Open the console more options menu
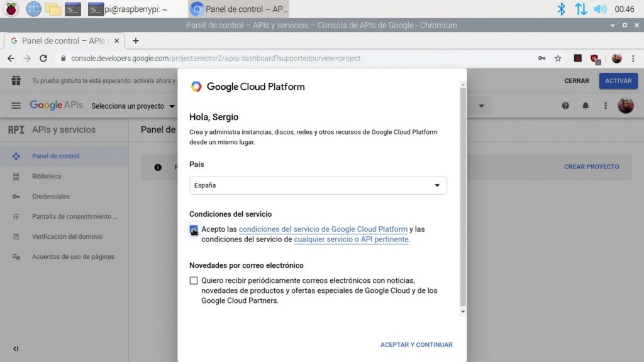 click(x=606, y=106)
